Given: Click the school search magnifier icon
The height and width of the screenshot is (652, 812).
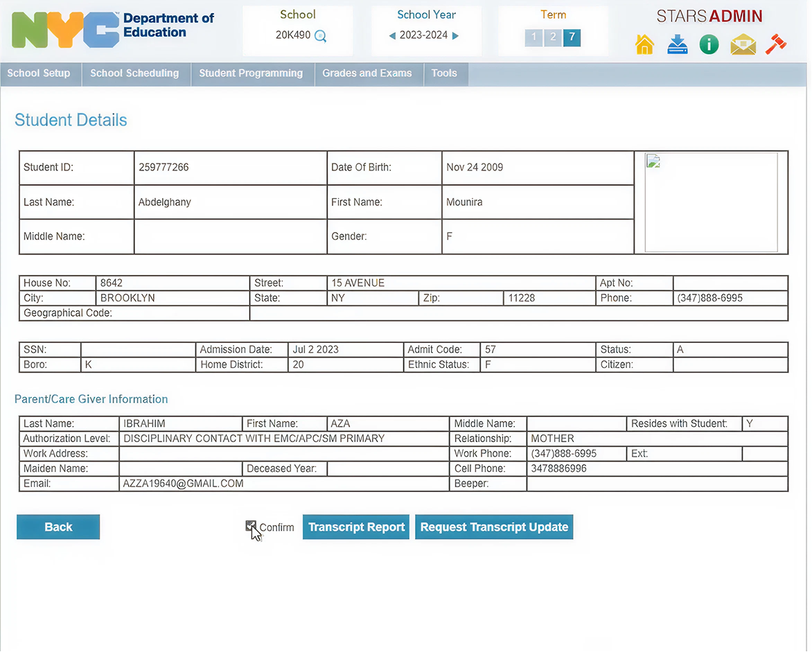Looking at the screenshot, I should click(320, 36).
